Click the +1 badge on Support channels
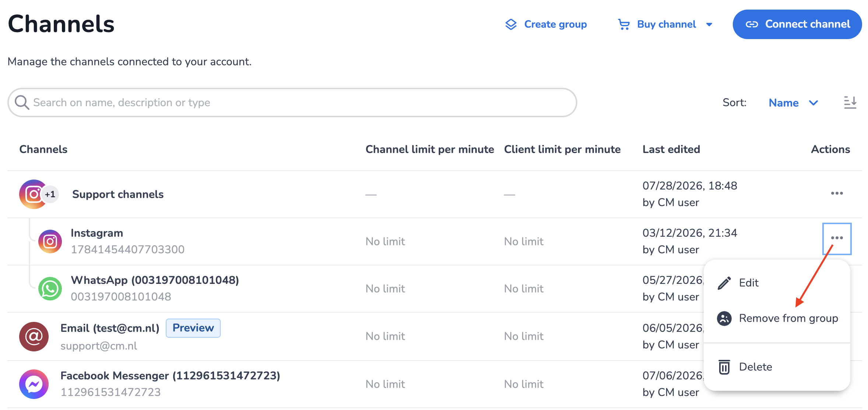The image size is (868, 410). click(50, 194)
